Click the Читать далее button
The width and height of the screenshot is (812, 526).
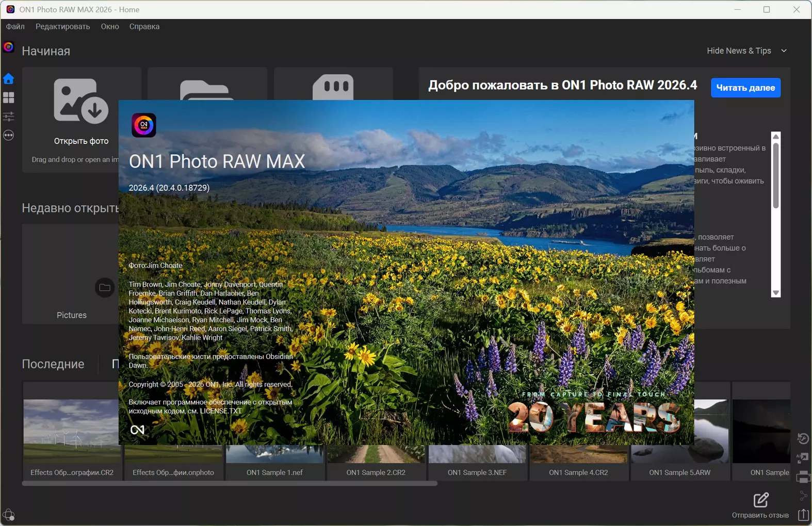tap(745, 88)
